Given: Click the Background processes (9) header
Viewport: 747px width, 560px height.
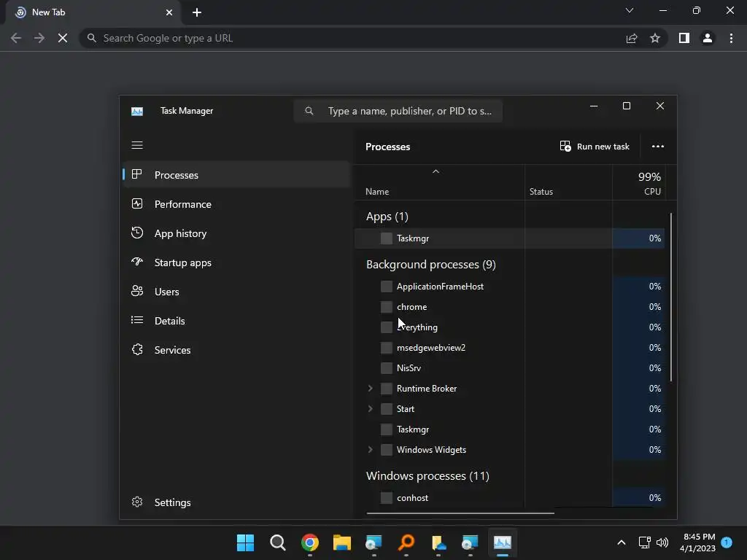Looking at the screenshot, I should (x=430, y=264).
